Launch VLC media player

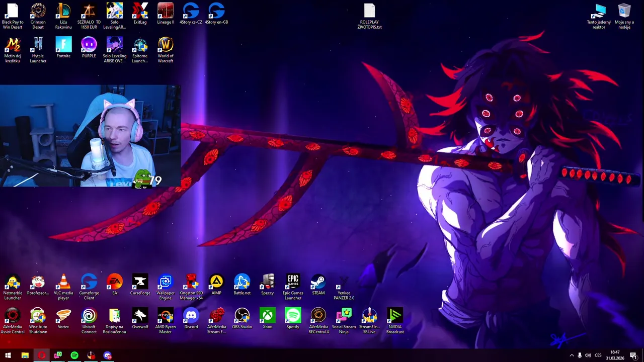coord(63,287)
